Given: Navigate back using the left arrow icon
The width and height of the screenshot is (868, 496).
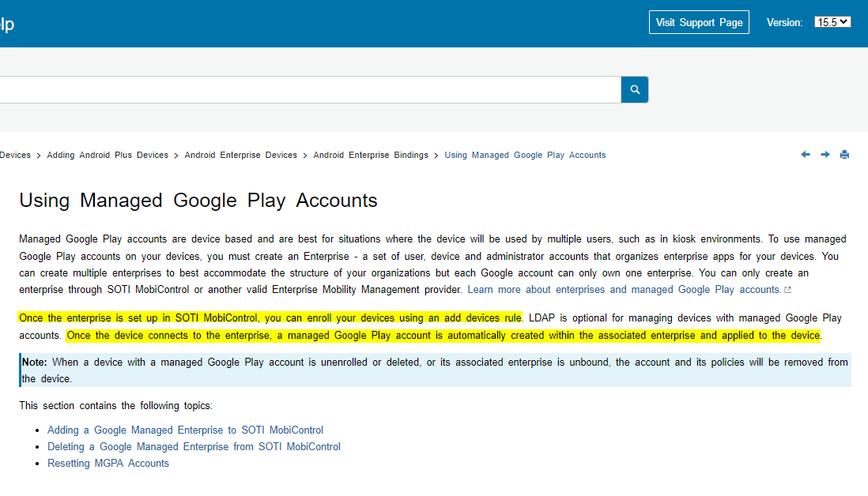Looking at the screenshot, I should (805, 154).
